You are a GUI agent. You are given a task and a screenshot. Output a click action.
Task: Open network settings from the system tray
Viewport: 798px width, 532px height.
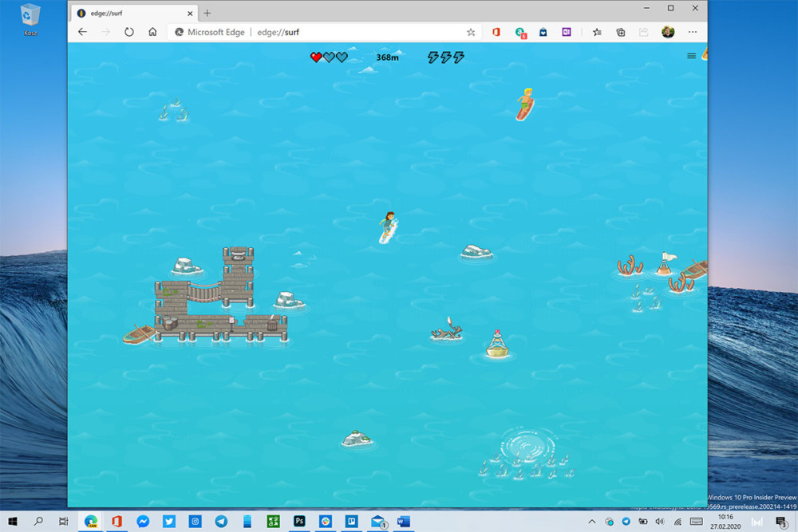coord(678,522)
